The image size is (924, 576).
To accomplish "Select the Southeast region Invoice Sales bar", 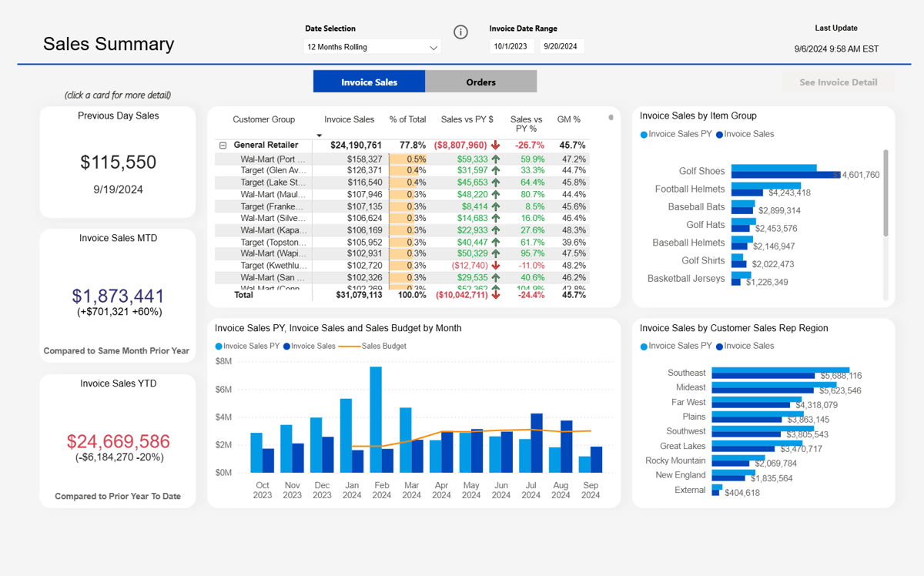I will pyautogui.click(x=763, y=376).
